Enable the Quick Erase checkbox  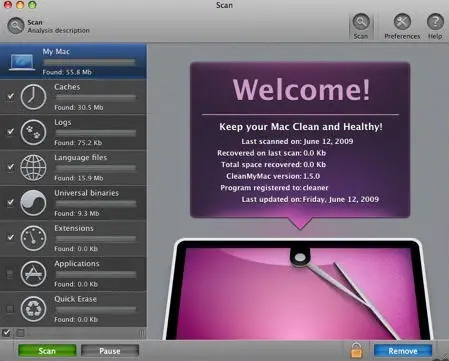(x=10, y=309)
